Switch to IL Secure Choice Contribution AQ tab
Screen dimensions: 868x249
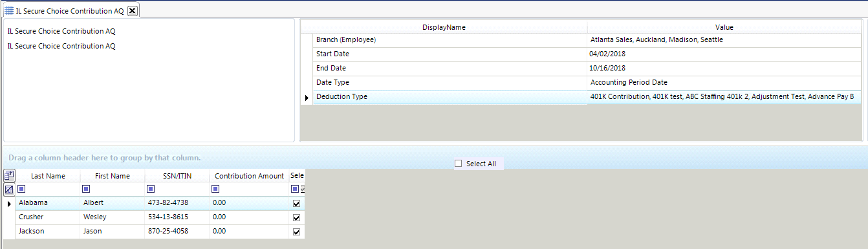[71, 10]
